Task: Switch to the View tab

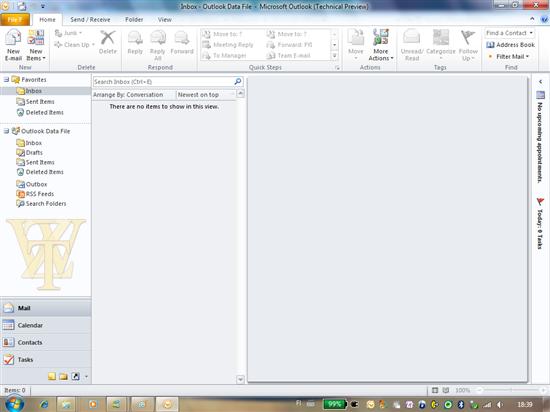Action: [x=165, y=20]
